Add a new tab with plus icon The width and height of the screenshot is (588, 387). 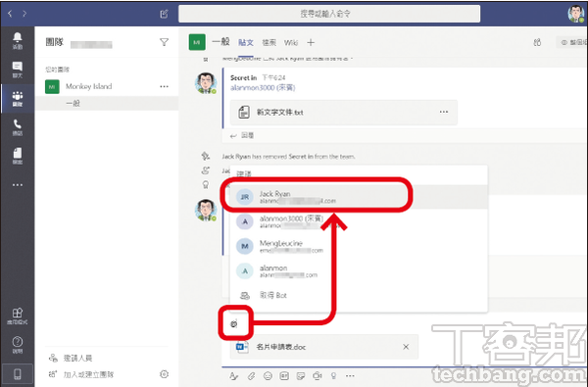point(311,43)
